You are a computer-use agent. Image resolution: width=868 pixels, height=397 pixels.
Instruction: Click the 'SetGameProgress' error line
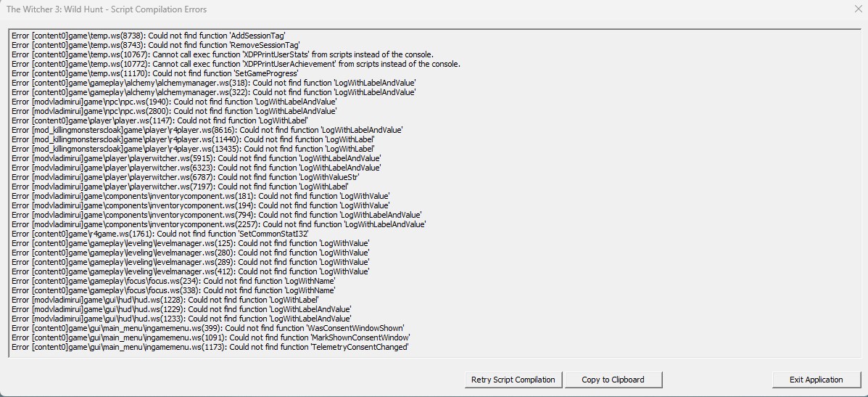click(x=155, y=73)
